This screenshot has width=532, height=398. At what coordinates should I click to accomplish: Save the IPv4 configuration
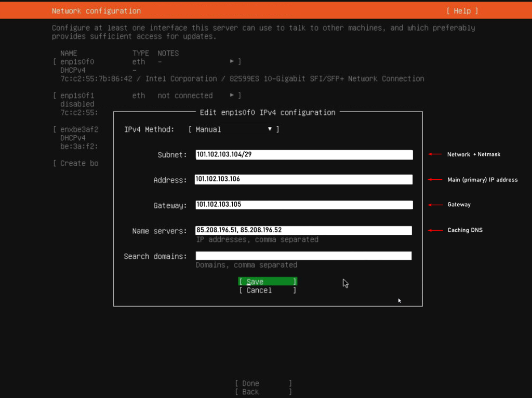click(267, 281)
